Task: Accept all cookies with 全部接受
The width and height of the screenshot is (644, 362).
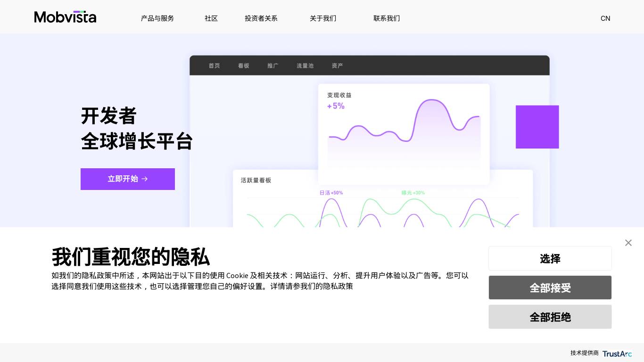Action: [550, 288]
